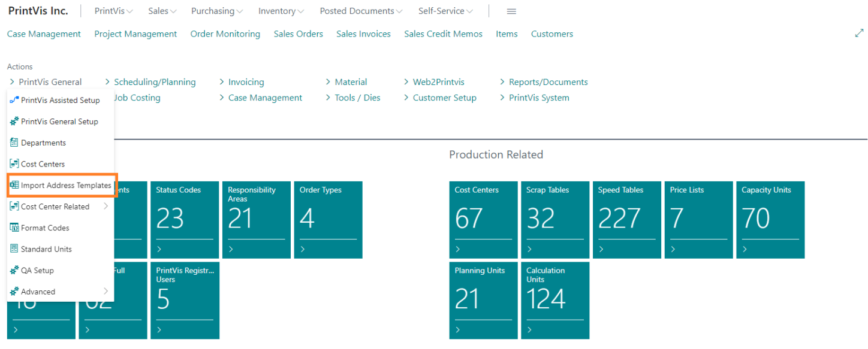Open the Sales Credit Memos link
The height and width of the screenshot is (349, 868).
point(444,34)
